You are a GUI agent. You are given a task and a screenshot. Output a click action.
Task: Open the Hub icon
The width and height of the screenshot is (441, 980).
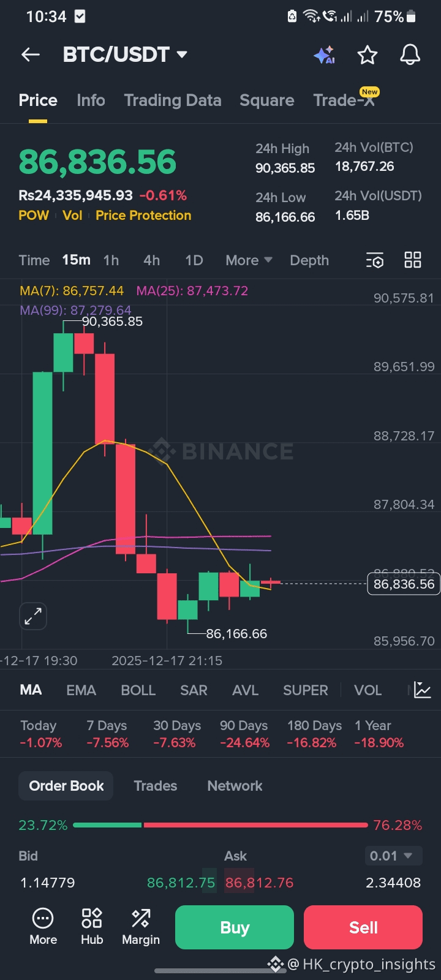[92, 926]
